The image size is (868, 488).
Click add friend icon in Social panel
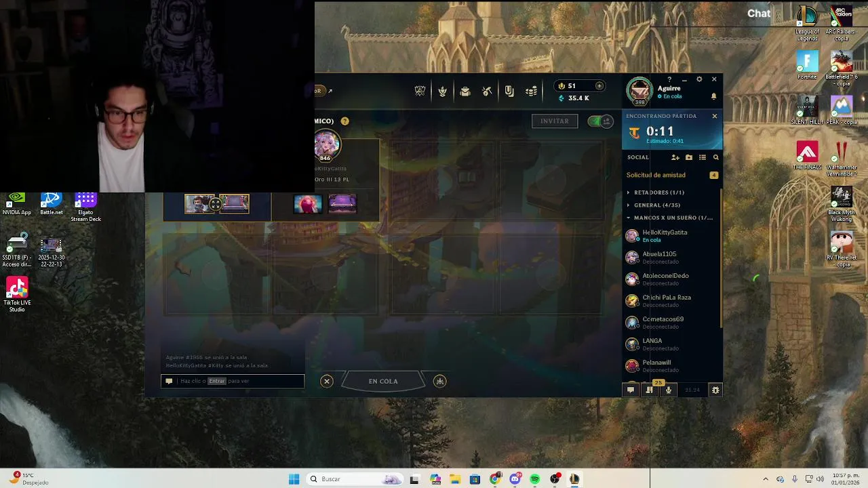[675, 157]
